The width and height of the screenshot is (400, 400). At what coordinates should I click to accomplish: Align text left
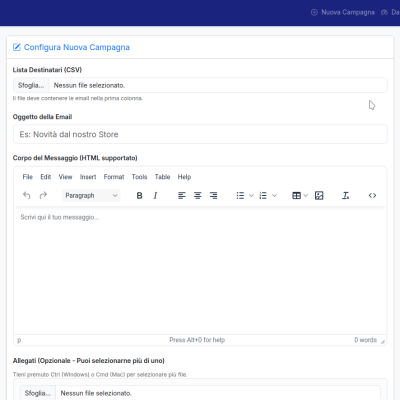point(182,196)
